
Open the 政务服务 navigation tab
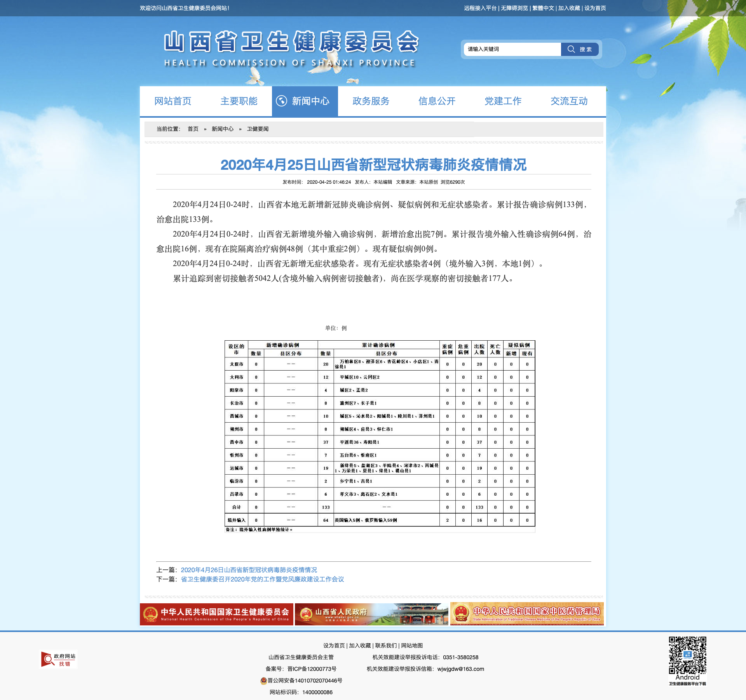point(371,101)
